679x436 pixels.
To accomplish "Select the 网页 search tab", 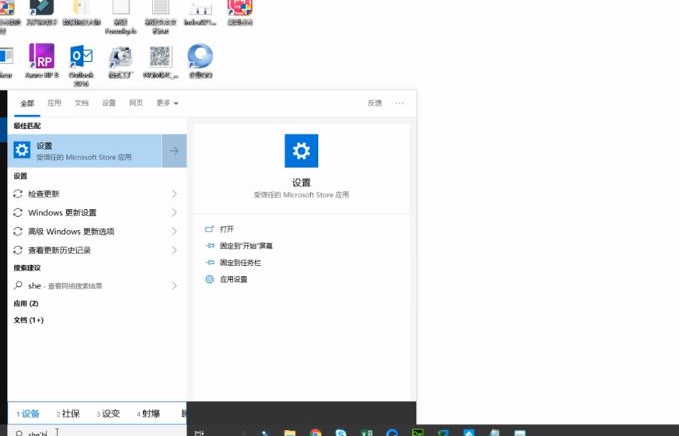I will 136,103.
